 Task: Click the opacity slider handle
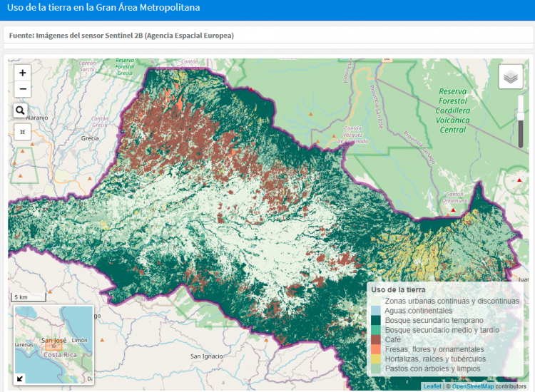click(521, 116)
